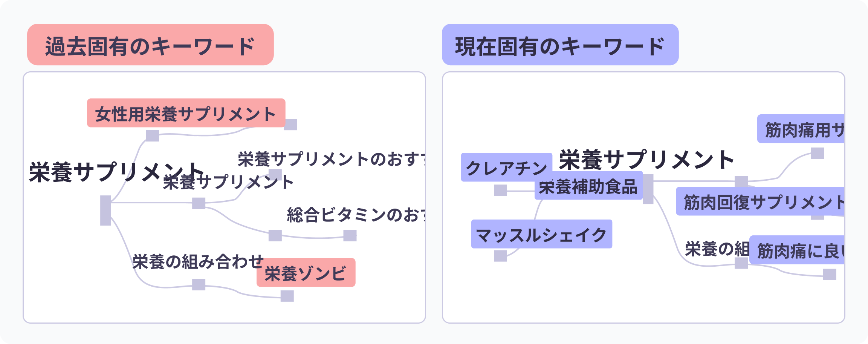Click the square node beneath マッスルシェイク tag
Image resolution: width=868 pixels, height=344 pixels.
click(x=500, y=256)
